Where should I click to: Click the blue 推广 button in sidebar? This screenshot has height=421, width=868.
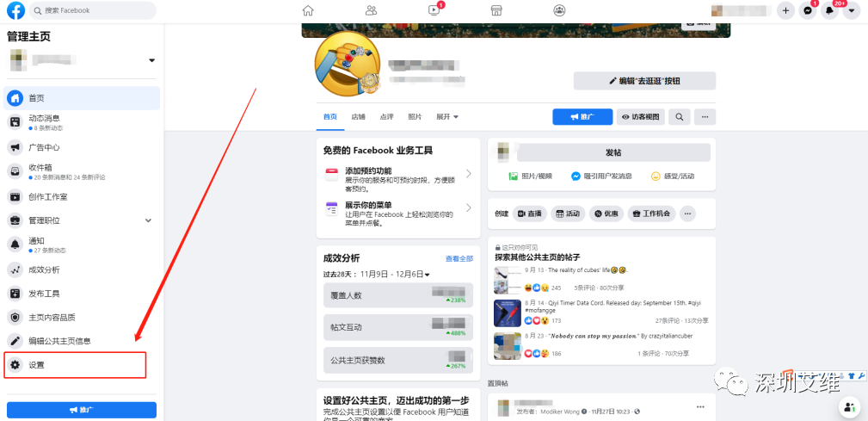coord(82,410)
